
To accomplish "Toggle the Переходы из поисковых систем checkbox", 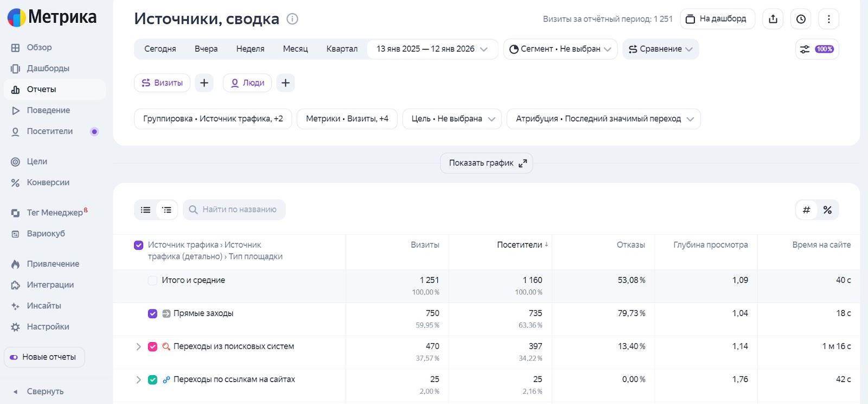I will pos(152,346).
